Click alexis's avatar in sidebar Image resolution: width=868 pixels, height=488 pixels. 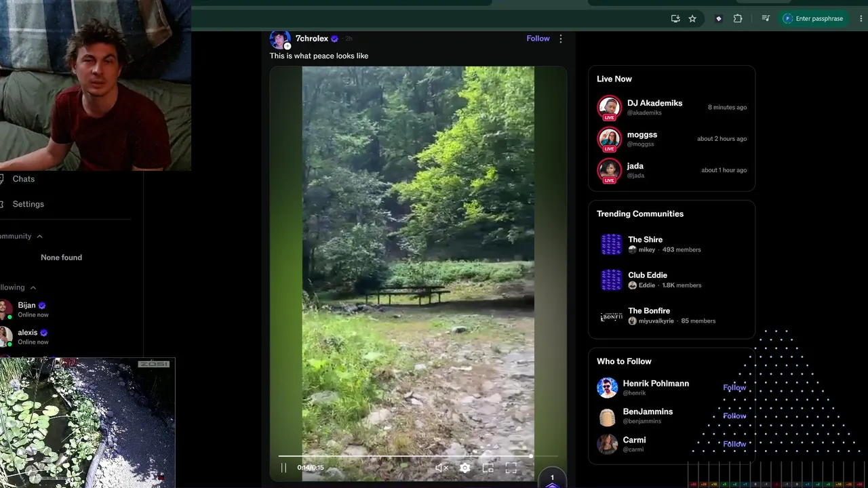(5, 337)
